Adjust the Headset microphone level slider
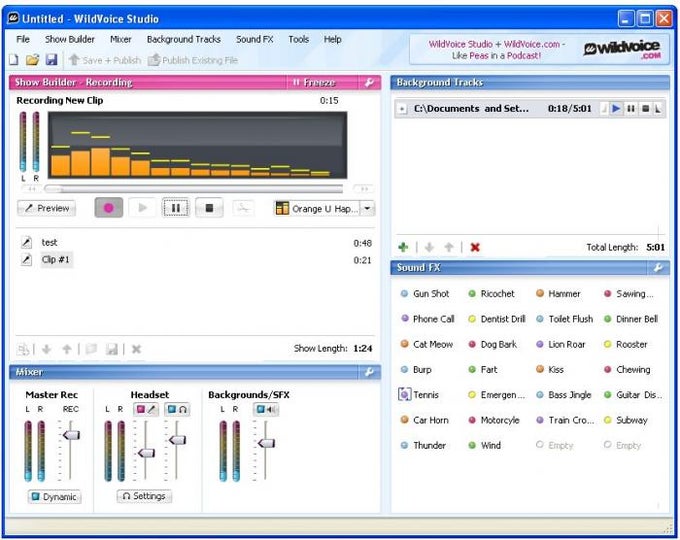Screen dimensions: 680x540 [x=146, y=453]
